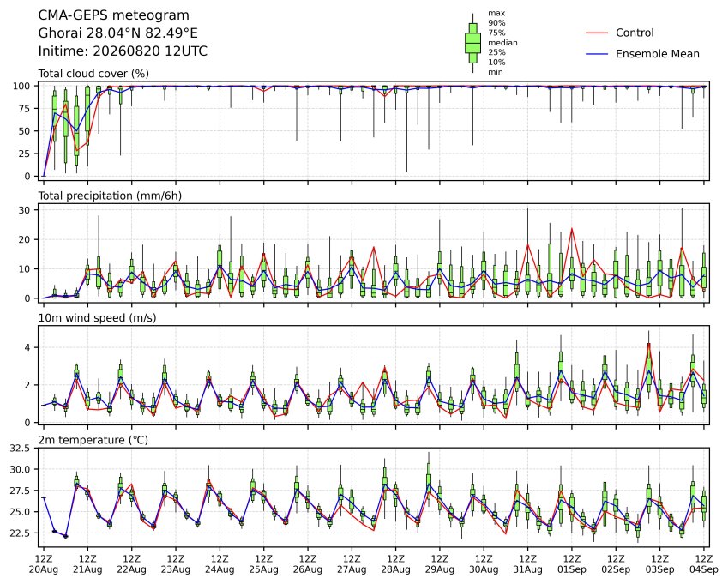This screenshot has width=728, height=584.
Task: Click the '90%' legend label
Action: (x=496, y=23)
